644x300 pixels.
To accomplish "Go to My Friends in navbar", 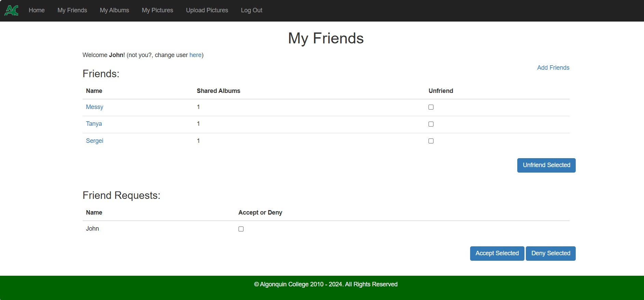I will tap(72, 10).
